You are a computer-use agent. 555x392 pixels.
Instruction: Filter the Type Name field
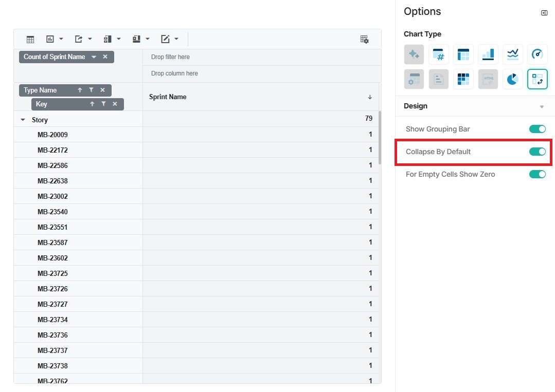91,90
